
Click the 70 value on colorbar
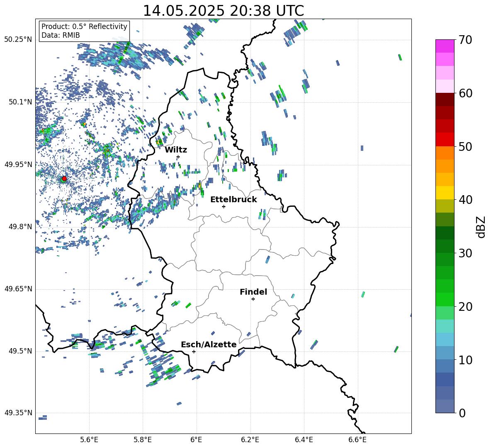(x=465, y=40)
